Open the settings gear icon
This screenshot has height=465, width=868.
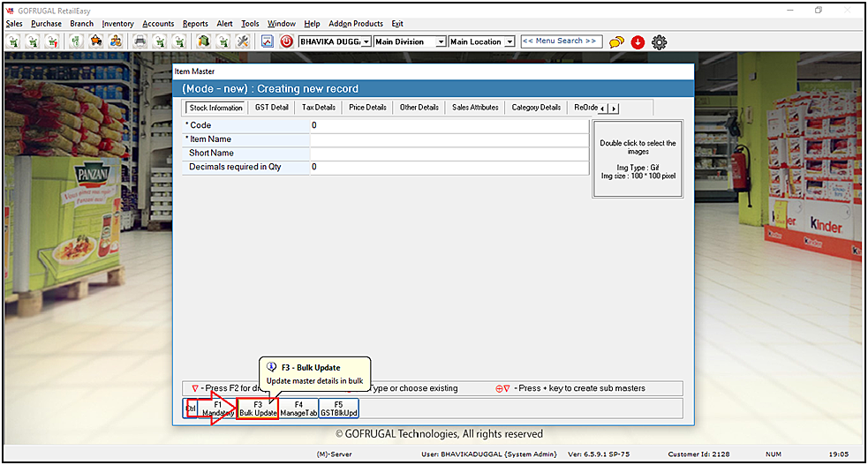click(x=659, y=42)
